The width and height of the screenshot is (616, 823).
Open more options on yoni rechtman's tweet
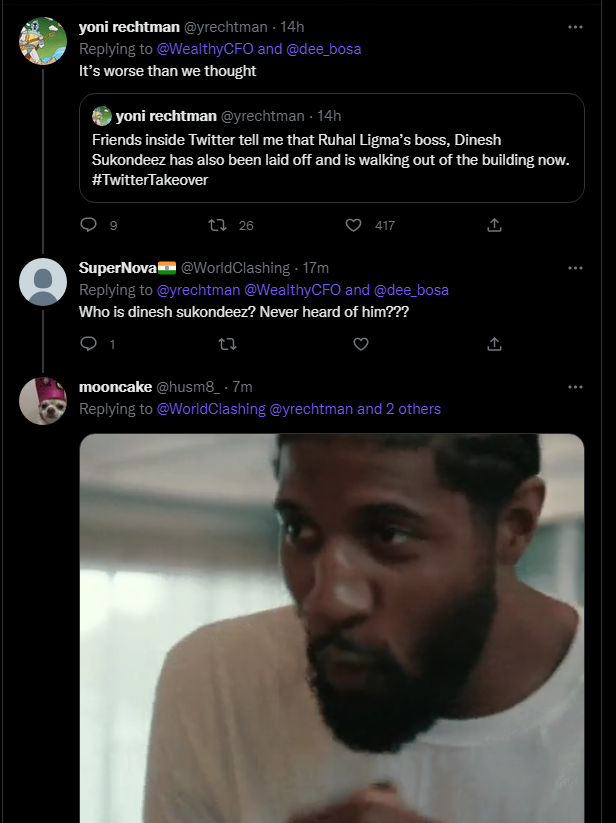point(575,27)
